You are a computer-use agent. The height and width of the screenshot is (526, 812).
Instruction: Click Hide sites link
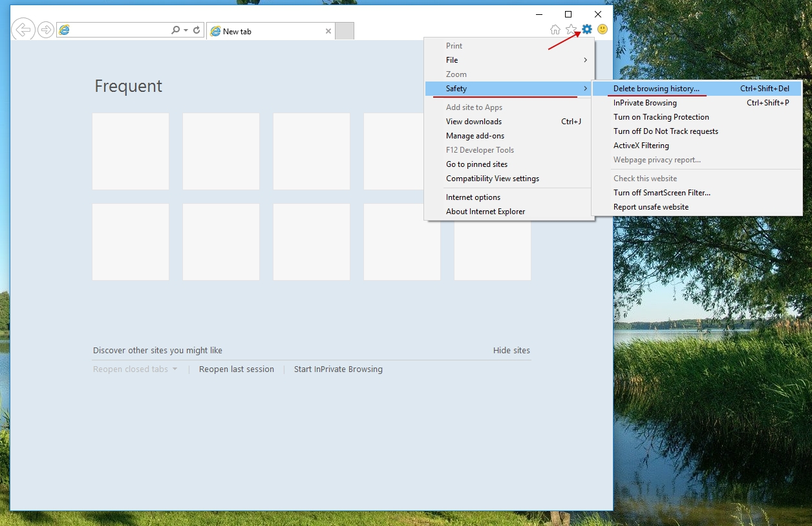point(511,351)
